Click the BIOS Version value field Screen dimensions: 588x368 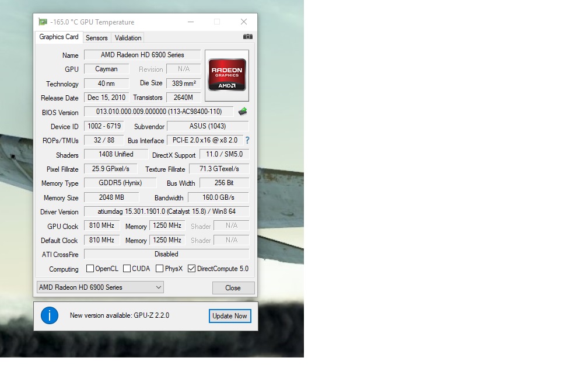(159, 112)
